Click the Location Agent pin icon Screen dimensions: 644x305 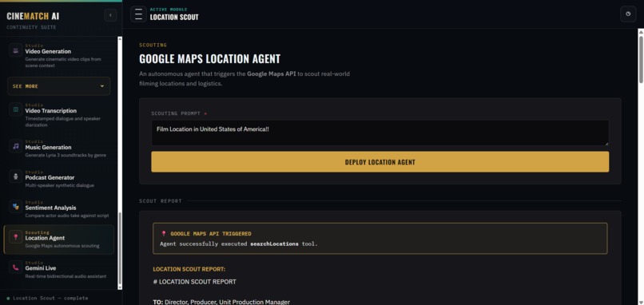(16, 237)
